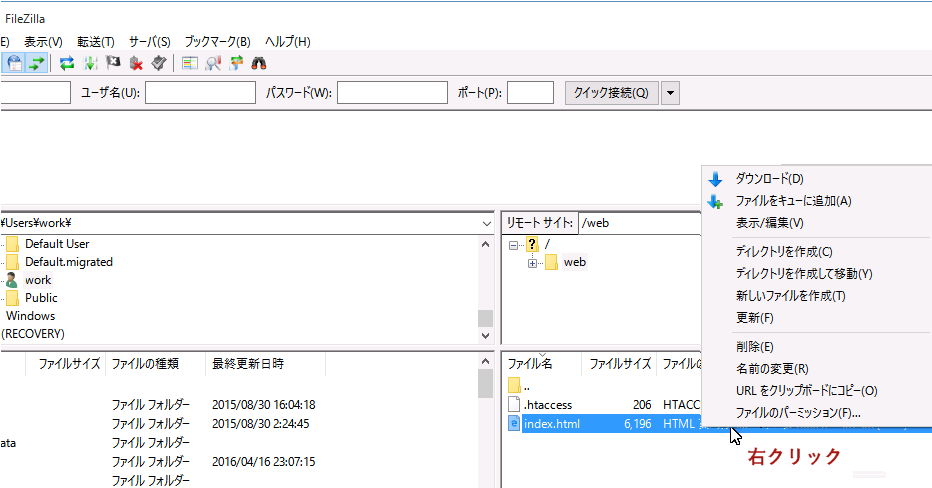Cancel the current operation via toolbar flag icon

click(x=113, y=63)
